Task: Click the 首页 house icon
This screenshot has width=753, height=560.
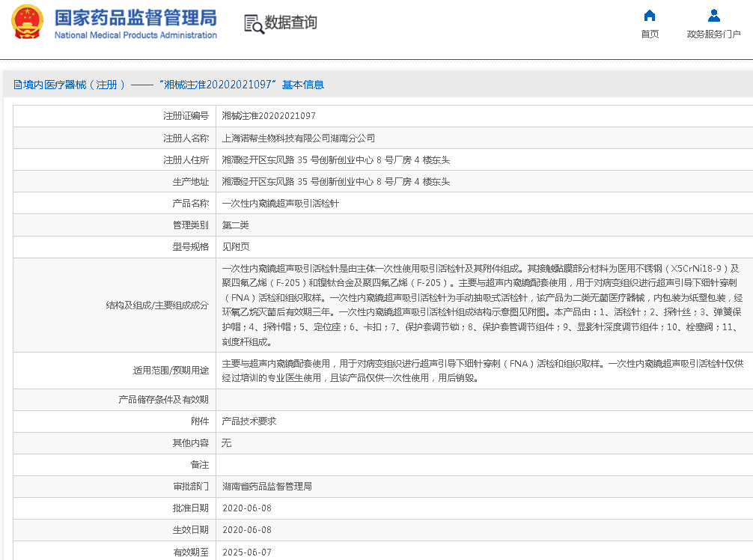Action: [650, 16]
